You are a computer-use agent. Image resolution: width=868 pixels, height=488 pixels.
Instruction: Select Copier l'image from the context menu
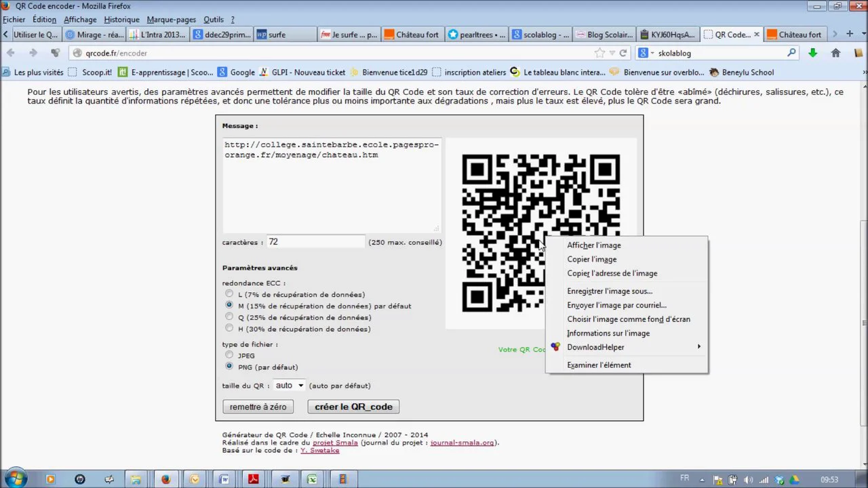pos(591,259)
